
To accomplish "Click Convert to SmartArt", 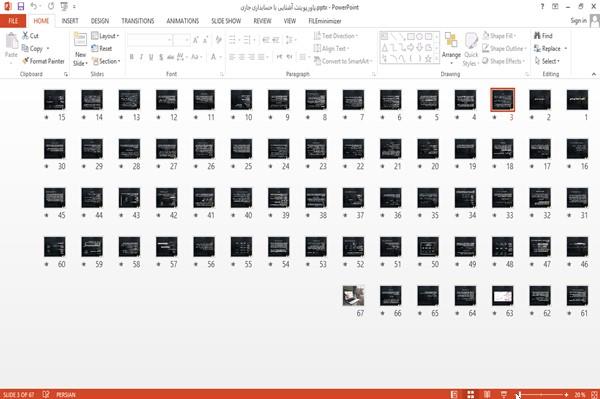I will [342, 61].
